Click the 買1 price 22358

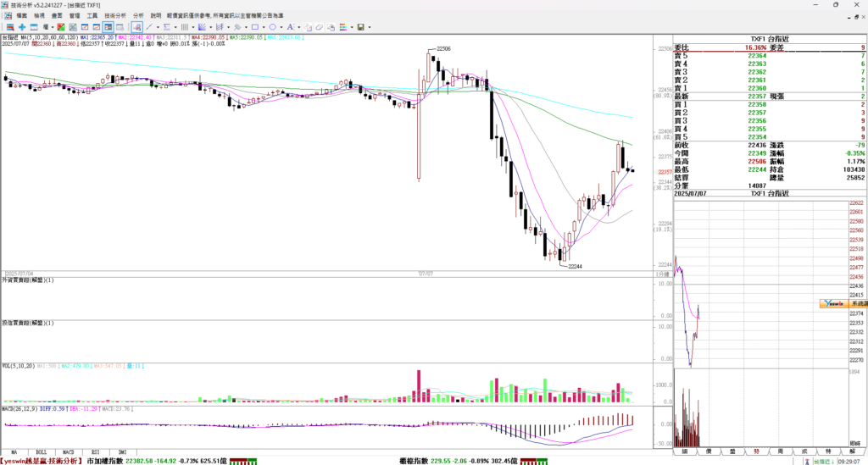pos(757,104)
